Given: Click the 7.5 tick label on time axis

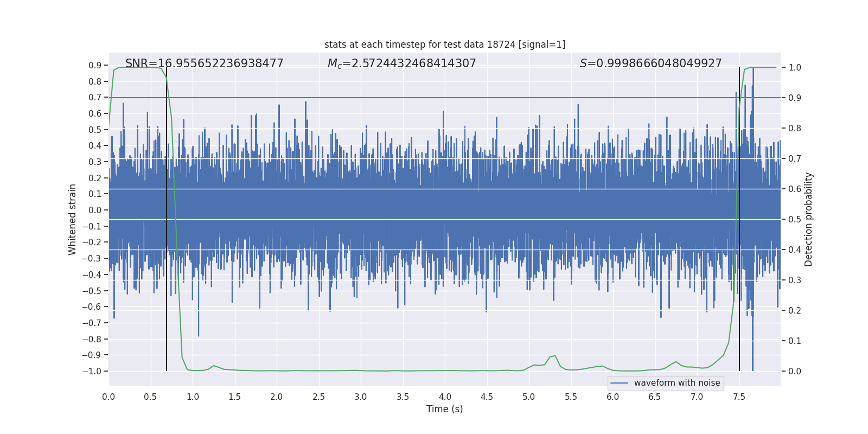Looking at the screenshot, I should click(739, 397).
